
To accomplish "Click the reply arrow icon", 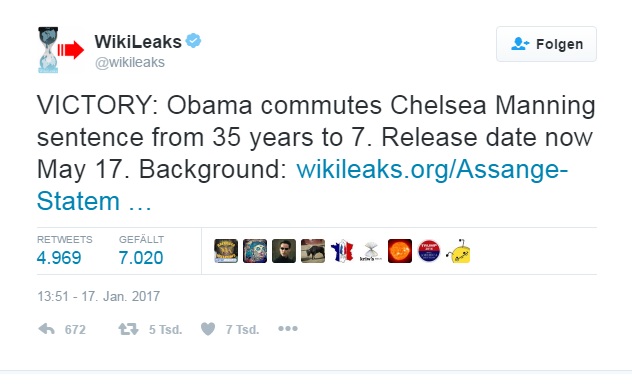I will coord(46,329).
